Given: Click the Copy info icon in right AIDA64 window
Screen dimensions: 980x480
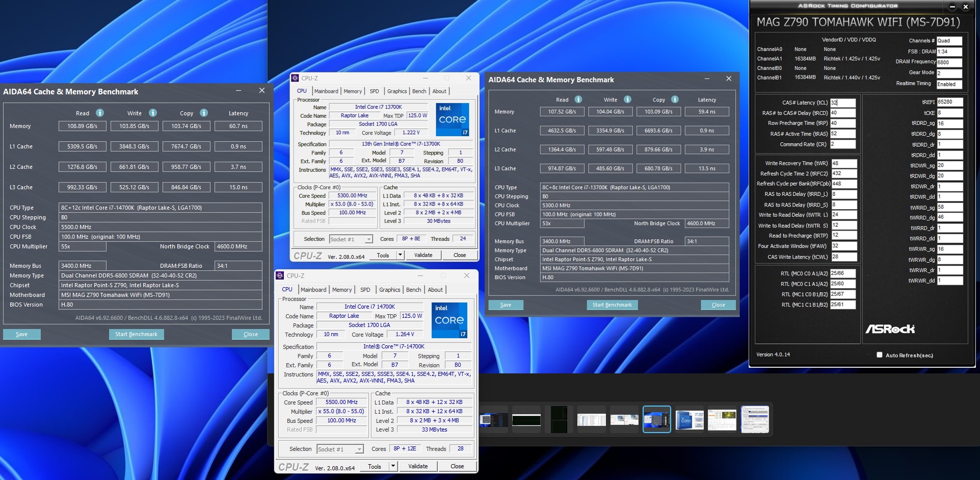Looking at the screenshot, I should (x=675, y=99).
